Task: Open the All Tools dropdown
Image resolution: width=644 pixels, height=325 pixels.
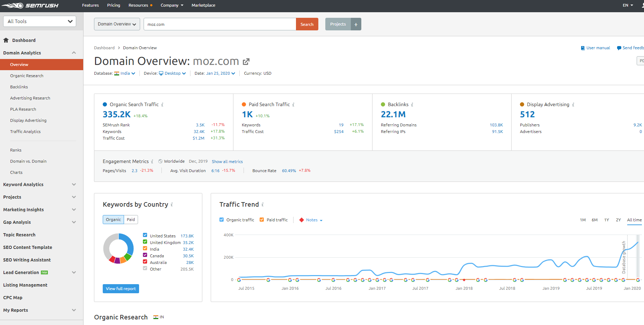Action: coord(39,21)
